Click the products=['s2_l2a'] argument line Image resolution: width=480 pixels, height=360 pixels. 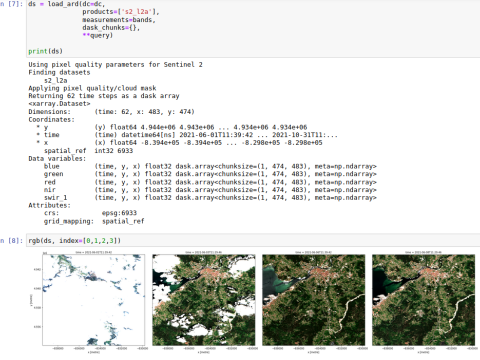(121, 12)
